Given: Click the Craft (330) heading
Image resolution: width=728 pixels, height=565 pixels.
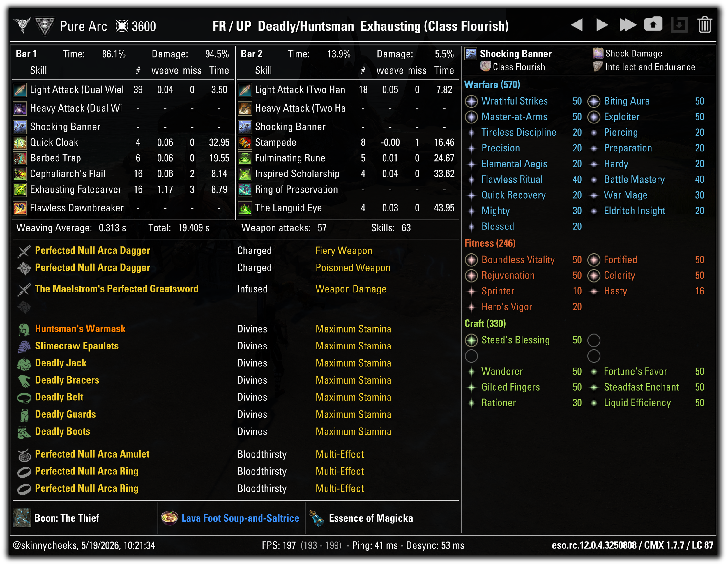Looking at the screenshot, I should 485,323.
